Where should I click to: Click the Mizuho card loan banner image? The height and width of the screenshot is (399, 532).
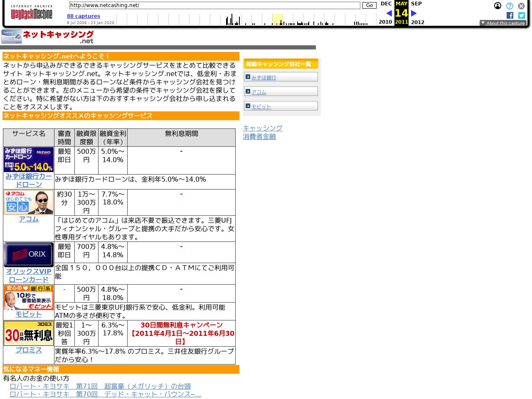pos(29,160)
